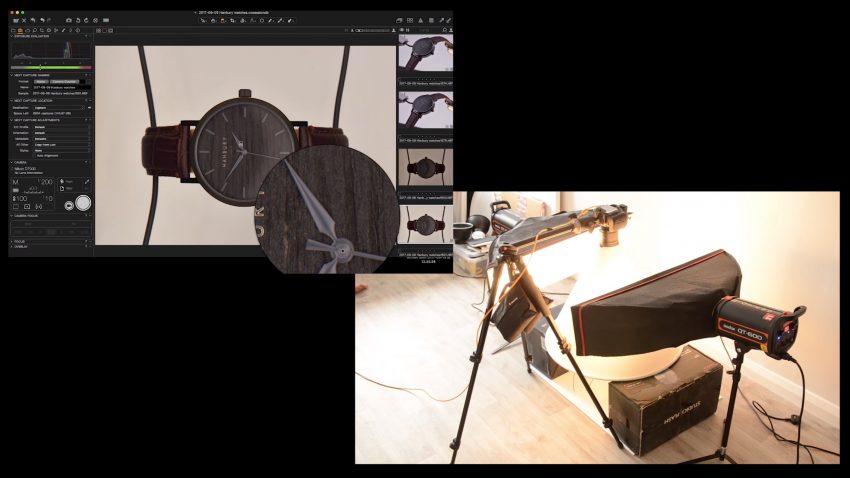Click the large round Capture shutter button
The image size is (850, 478).
click(x=83, y=203)
